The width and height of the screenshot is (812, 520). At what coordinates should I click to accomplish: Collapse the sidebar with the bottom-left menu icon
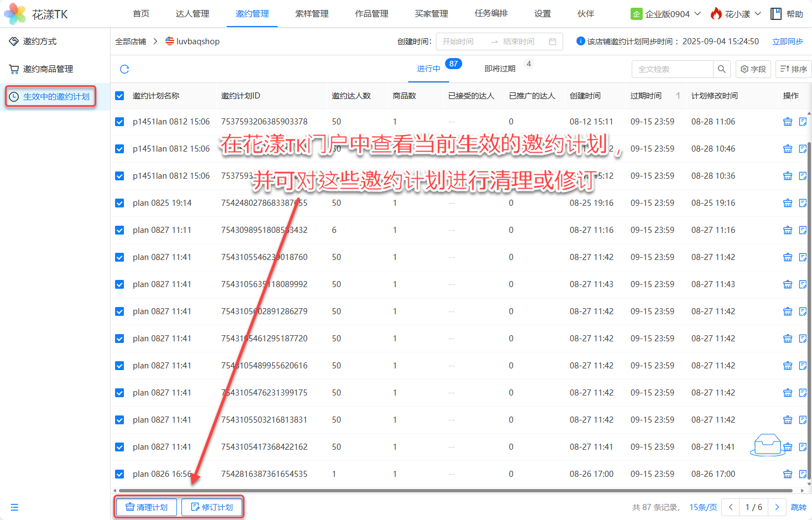click(x=14, y=507)
